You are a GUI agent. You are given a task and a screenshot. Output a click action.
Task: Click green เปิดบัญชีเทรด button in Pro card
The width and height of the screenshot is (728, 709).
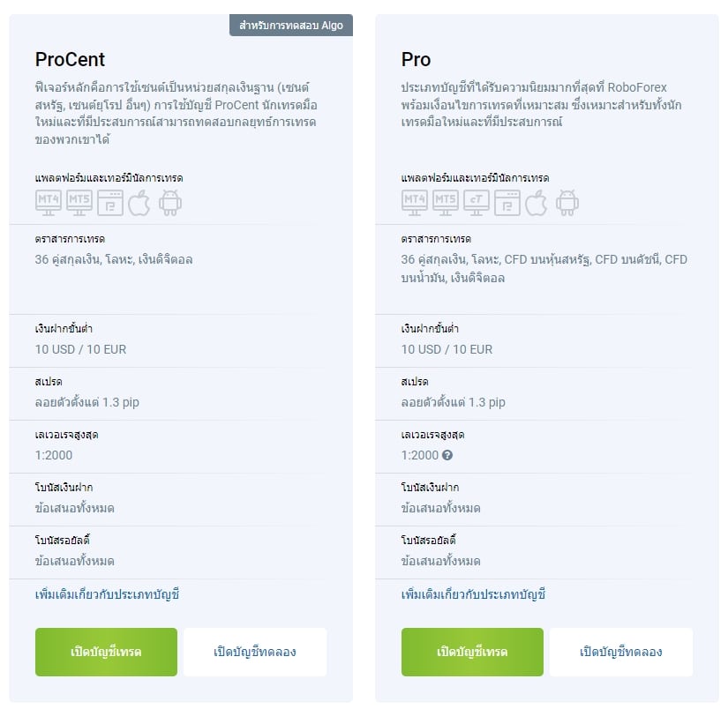[472, 652]
